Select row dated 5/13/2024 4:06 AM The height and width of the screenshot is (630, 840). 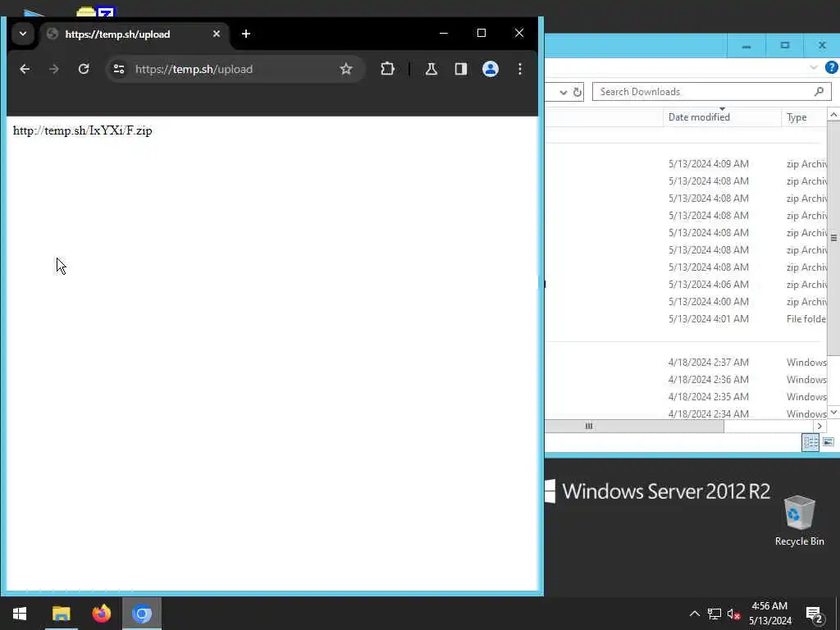click(686, 285)
